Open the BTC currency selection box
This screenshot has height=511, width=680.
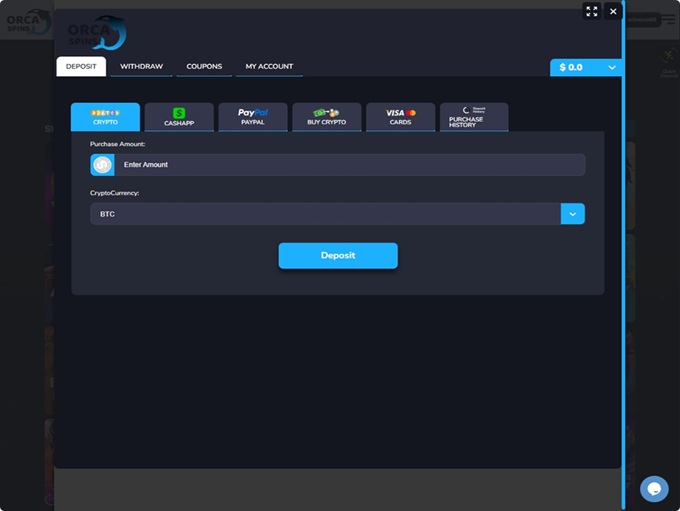coord(325,214)
